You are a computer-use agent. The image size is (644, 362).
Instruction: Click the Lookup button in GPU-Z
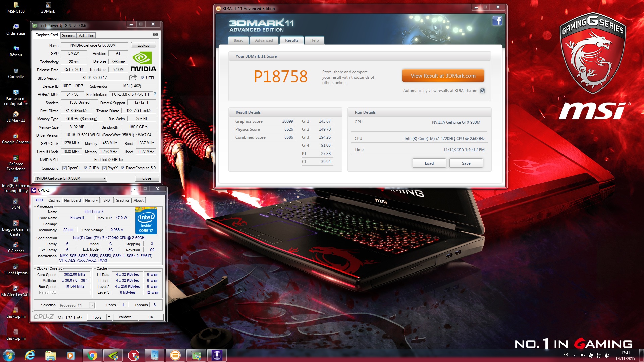143,45
